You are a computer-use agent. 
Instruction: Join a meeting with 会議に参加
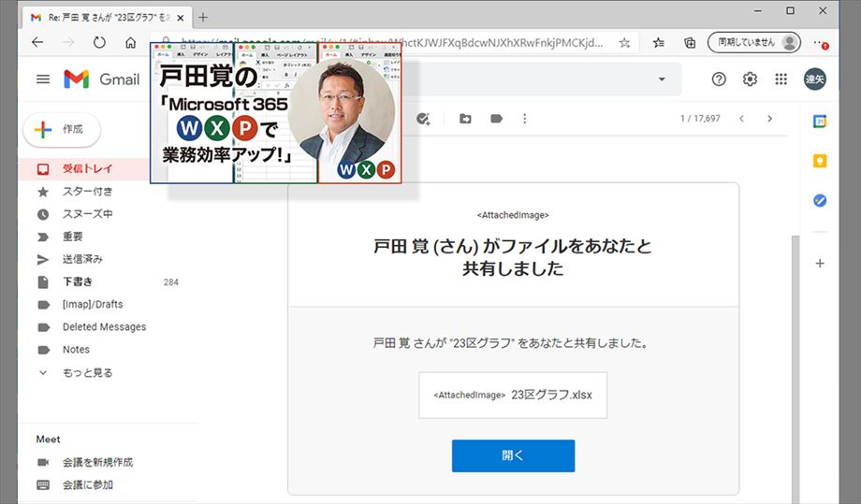click(87, 484)
